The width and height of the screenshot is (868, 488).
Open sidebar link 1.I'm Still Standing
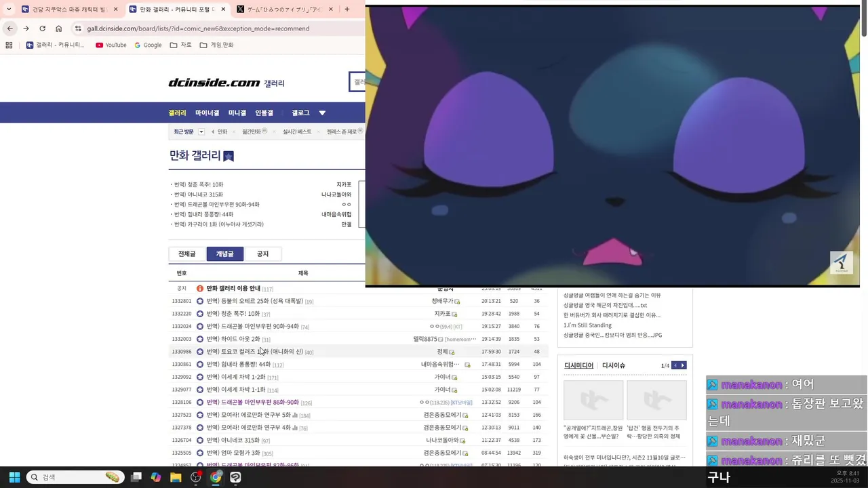tap(587, 325)
